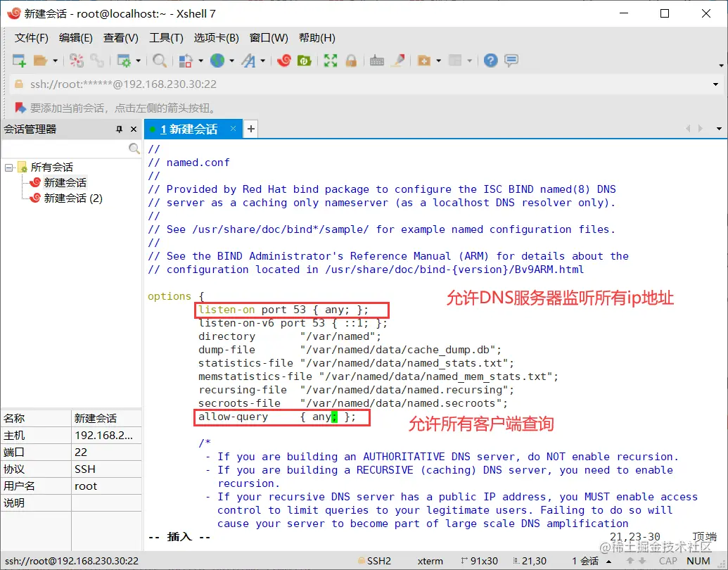Screen dimensions: 728x570
Task: Expand arrow next to Properties gear icon
Action: (138, 61)
